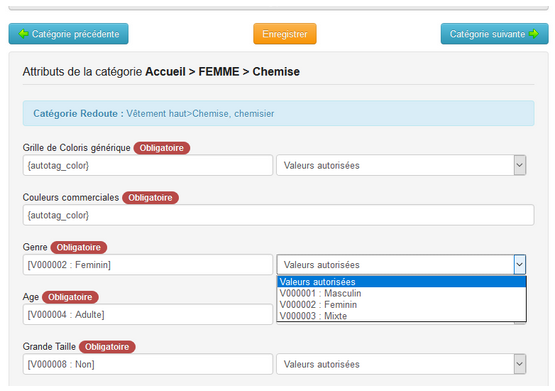
Task: Expand Grande Taille Valeurs autorisées dropdown
Action: tap(519, 364)
